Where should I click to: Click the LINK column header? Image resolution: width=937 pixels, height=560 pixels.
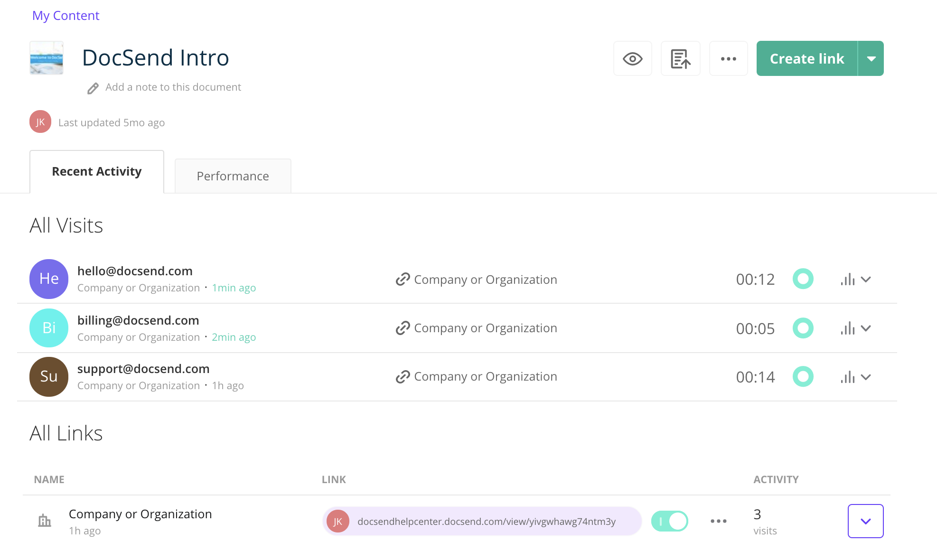[x=334, y=479]
